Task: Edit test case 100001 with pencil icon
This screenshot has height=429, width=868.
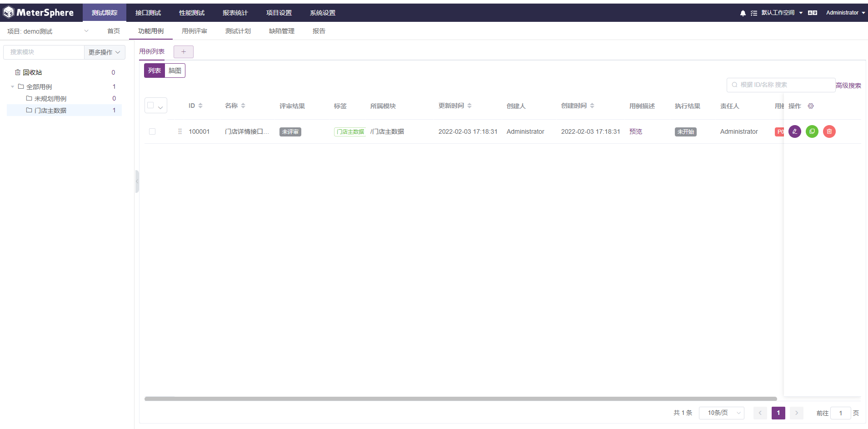Action: (795, 131)
